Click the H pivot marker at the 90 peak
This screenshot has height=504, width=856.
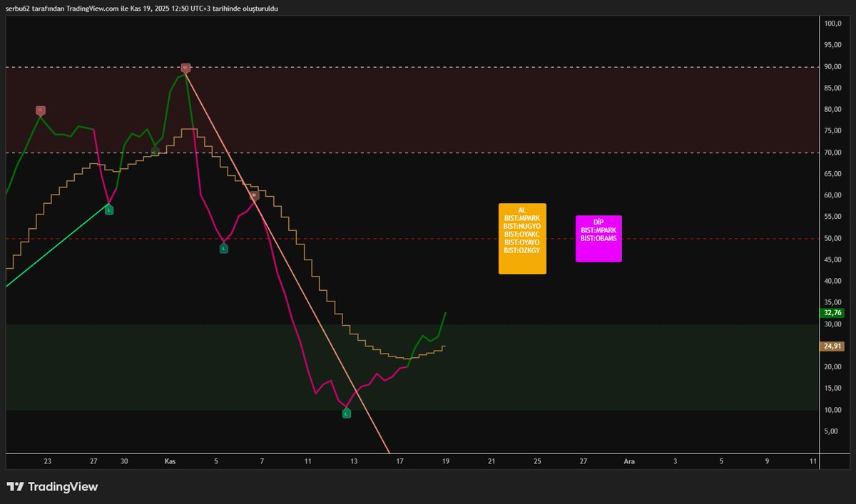(x=185, y=68)
